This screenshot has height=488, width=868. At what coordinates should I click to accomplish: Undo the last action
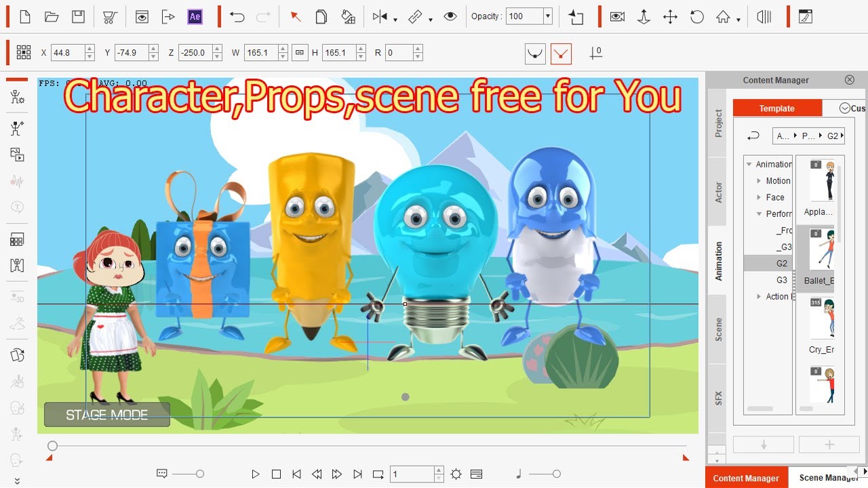237,17
